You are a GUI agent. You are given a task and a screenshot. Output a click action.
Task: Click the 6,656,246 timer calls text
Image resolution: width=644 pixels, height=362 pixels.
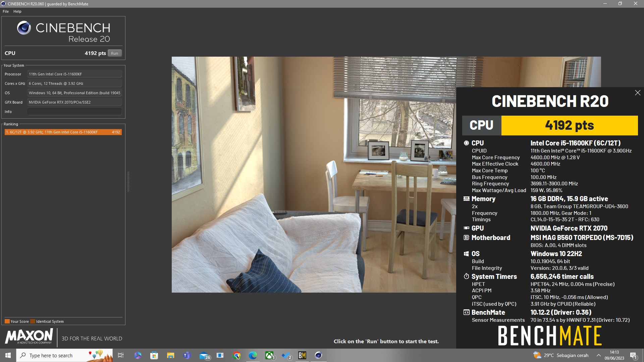pyautogui.click(x=562, y=277)
